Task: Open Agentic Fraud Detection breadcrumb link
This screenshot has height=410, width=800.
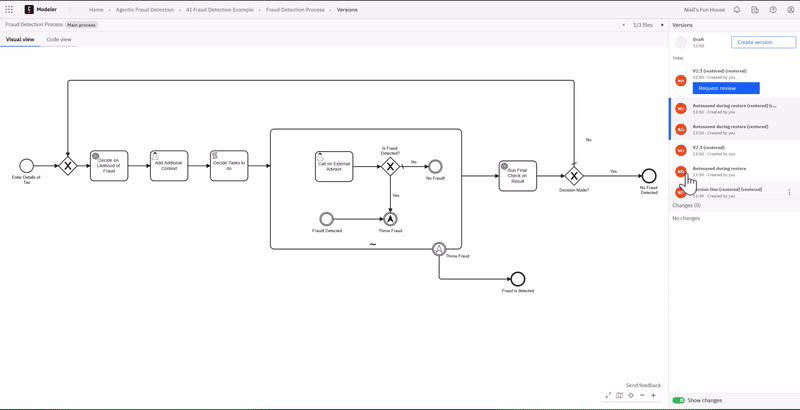Action: point(144,10)
